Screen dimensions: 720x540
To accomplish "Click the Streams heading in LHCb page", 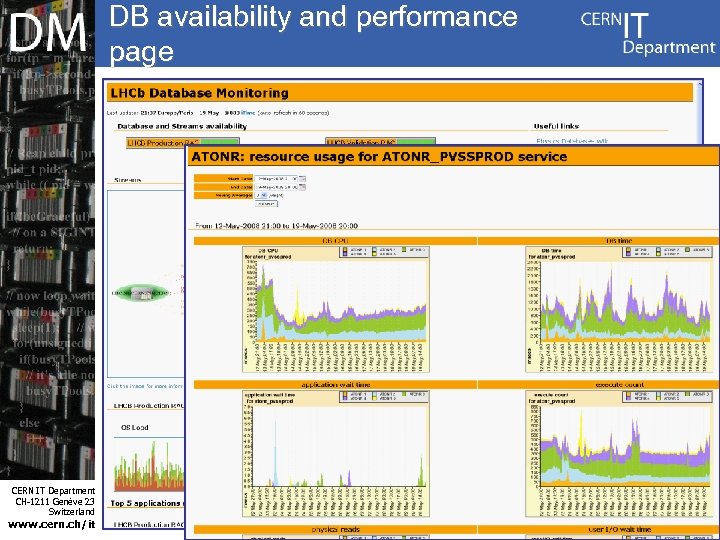I will click(127, 180).
